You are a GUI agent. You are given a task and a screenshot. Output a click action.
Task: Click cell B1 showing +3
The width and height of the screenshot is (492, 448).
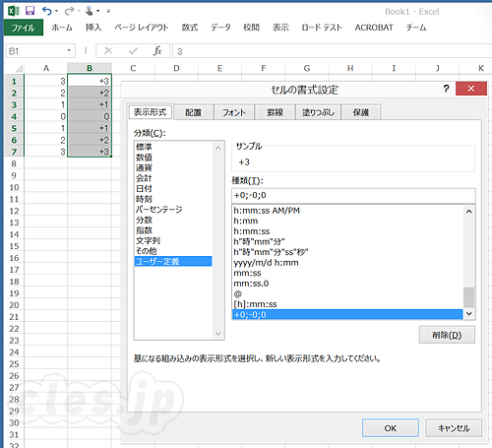click(90, 81)
